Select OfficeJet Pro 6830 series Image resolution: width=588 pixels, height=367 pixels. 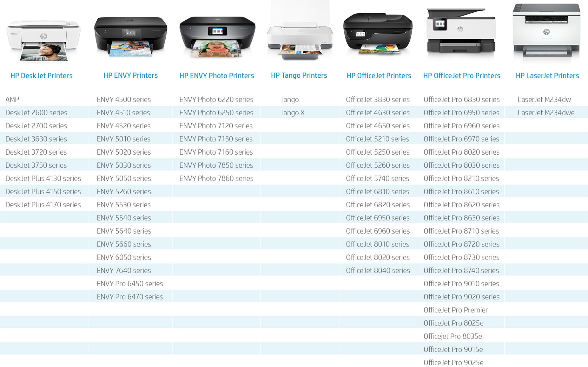(x=462, y=100)
